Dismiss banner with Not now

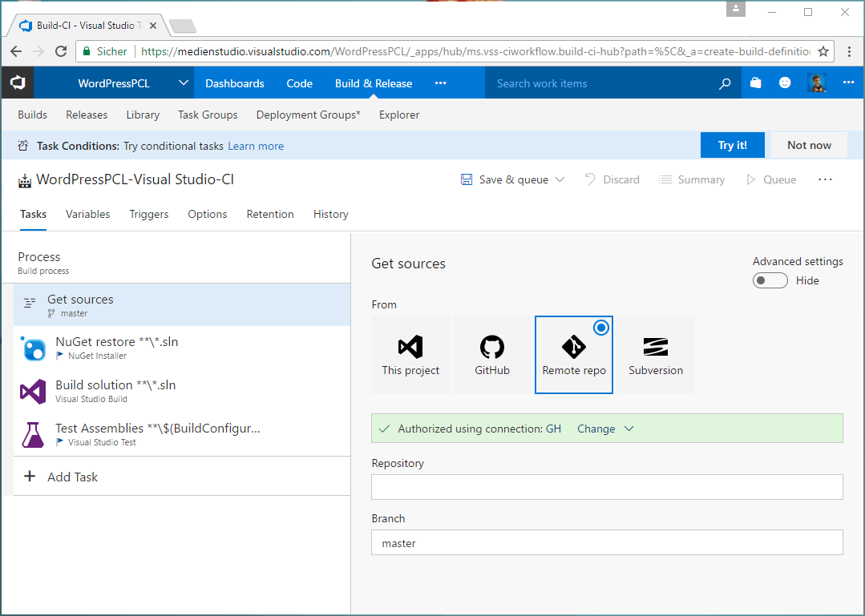pyautogui.click(x=809, y=145)
